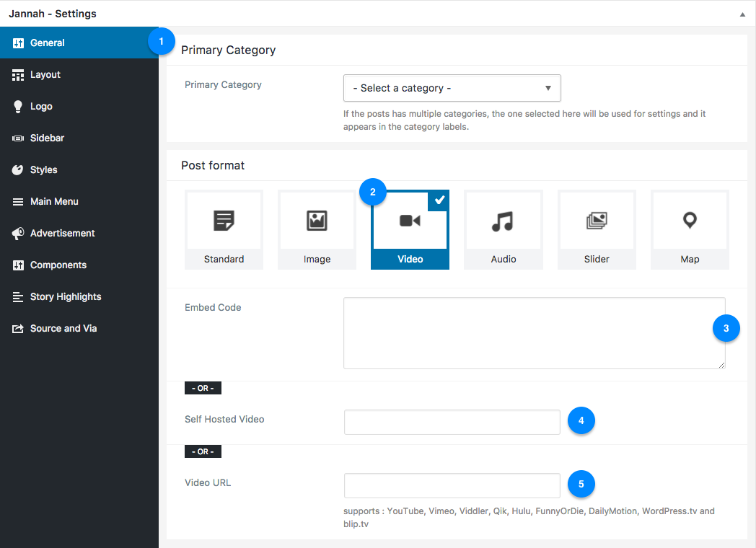Image resolution: width=756 pixels, height=548 pixels.
Task: Click the Primary Category dropdown arrow
Action: [x=548, y=88]
